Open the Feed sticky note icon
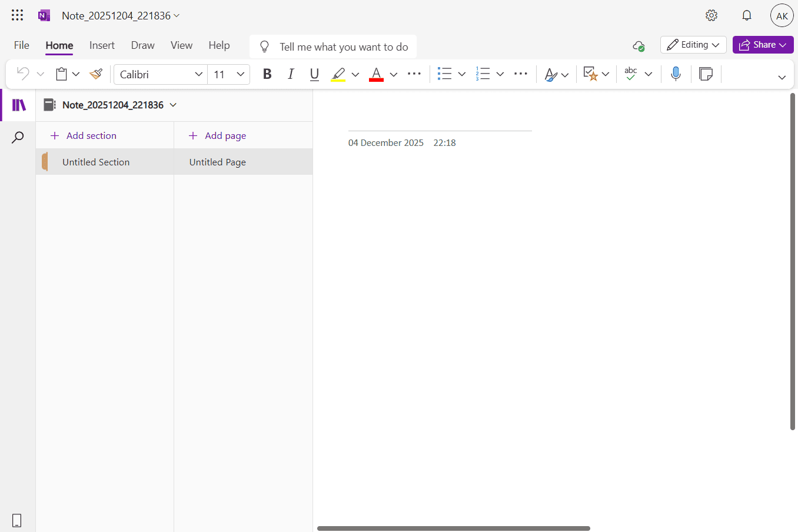This screenshot has width=798, height=532. [x=706, y=74]
